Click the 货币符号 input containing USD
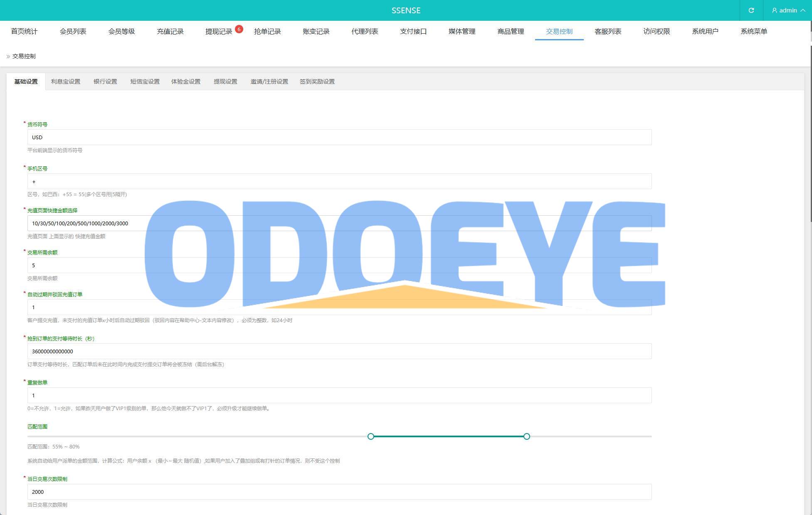 [339, 137]
